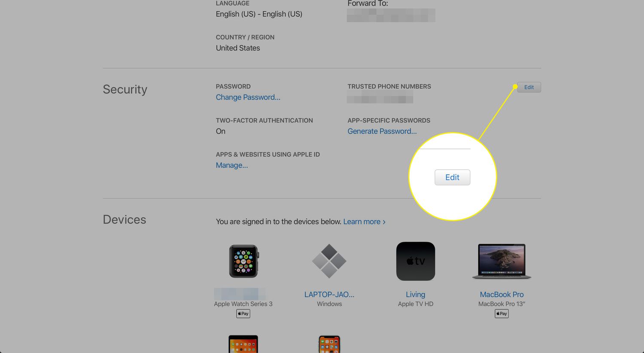This screenshot has height=353, width=644.
Task: Open the Change Password link
Action: tap(248, 97)
